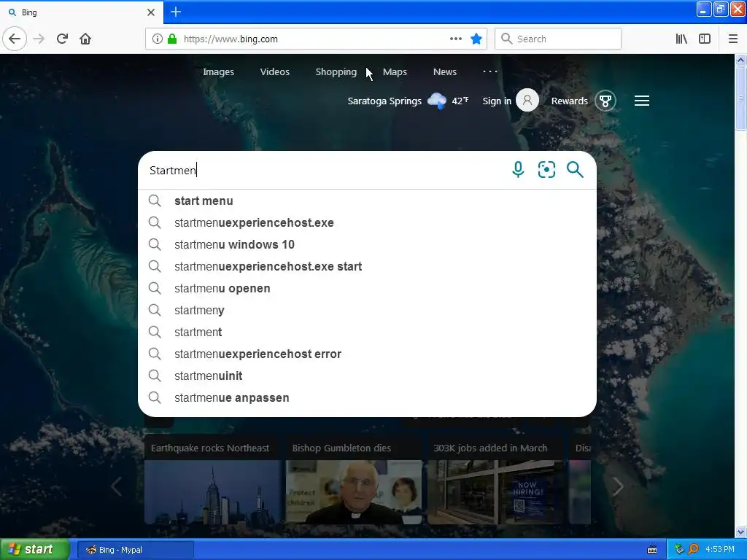The width and height of the screenshot is (747, 560).
Task: Open News tab
Action: point(445,72)
